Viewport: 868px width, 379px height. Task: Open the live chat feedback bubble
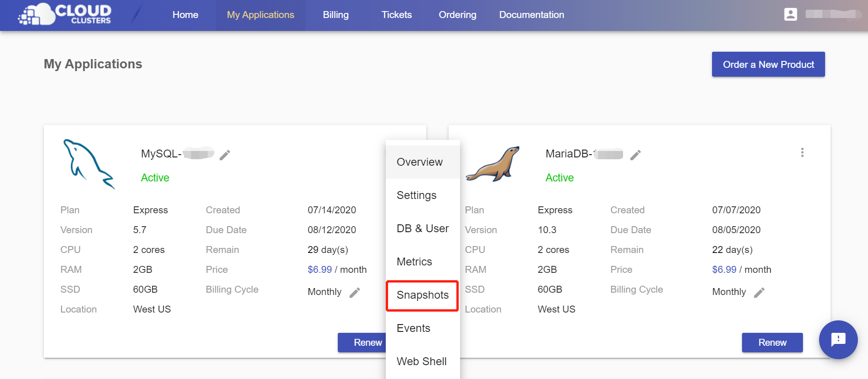(x=838, y=340)
